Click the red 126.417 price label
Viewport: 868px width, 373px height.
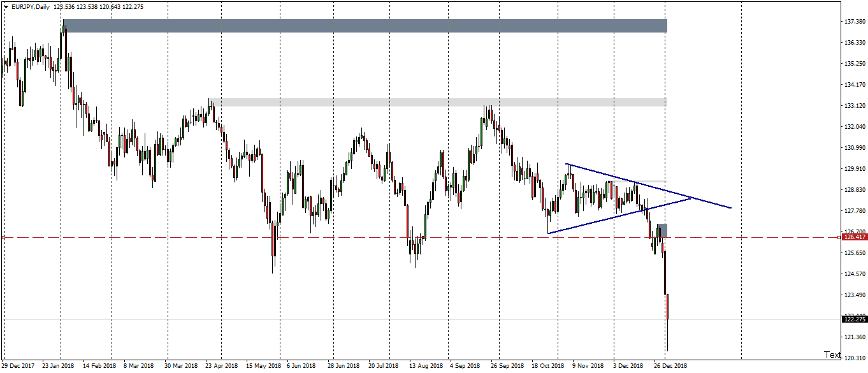(854, 237)
